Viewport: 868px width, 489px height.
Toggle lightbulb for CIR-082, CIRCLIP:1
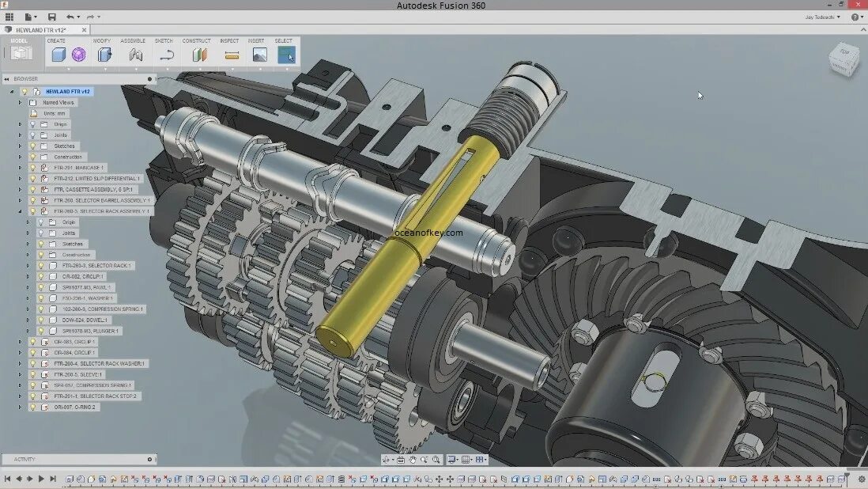click(x=41, y=276)
